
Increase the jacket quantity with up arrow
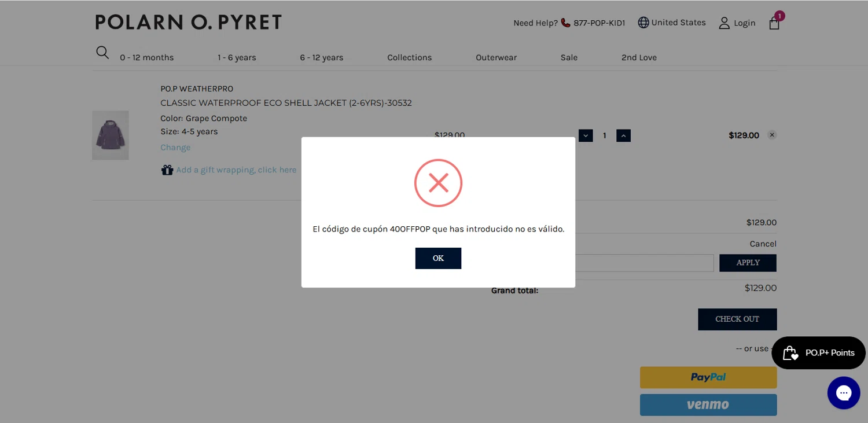(x=623, y=135)
